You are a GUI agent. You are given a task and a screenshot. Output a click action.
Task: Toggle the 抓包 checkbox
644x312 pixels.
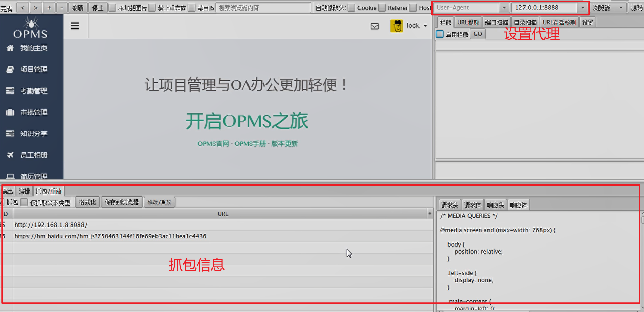coord(2,202)
